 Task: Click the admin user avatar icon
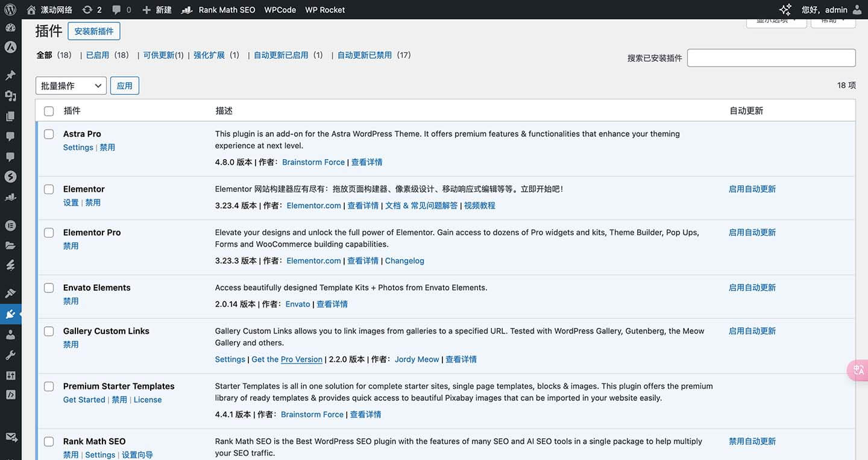point(857,10)
